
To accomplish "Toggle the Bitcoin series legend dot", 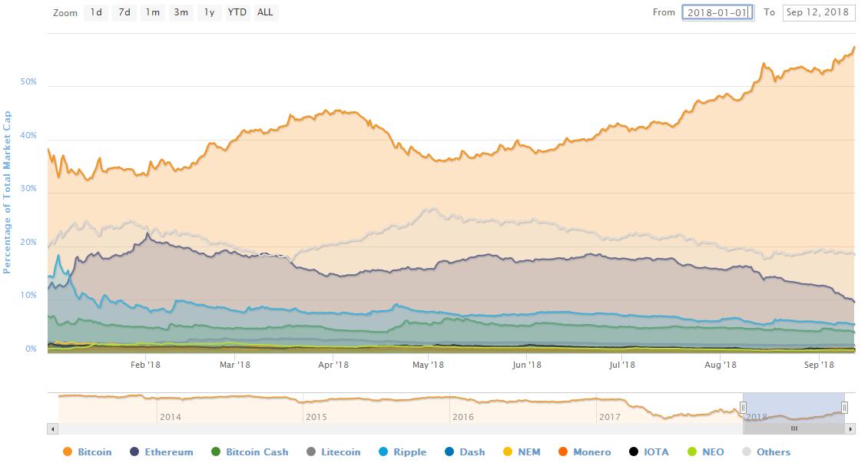I will 68,452.
